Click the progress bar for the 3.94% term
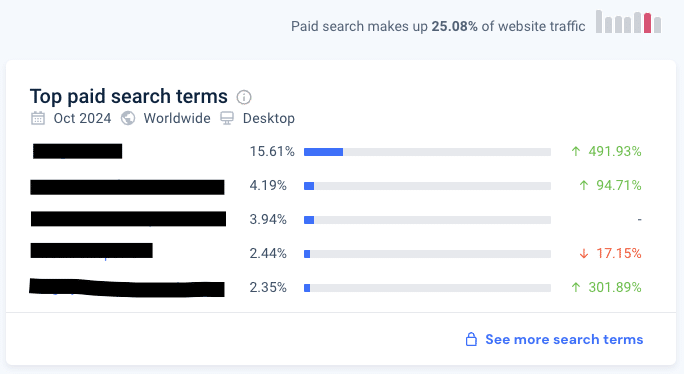The width and height of the screenshot is (684, 374). (x=428, y=220)
